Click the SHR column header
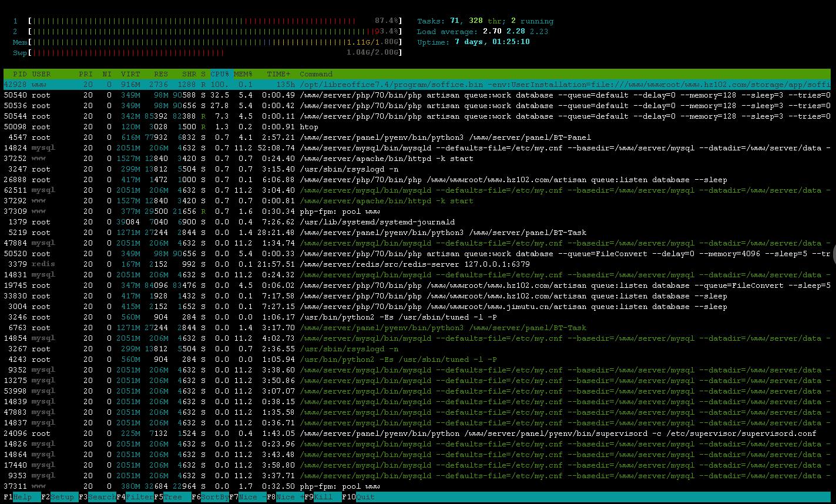 point(189,74)
